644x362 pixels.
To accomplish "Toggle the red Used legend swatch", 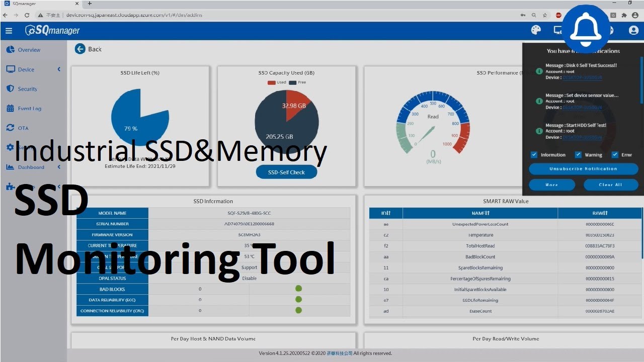I will (x=271, y=82).
